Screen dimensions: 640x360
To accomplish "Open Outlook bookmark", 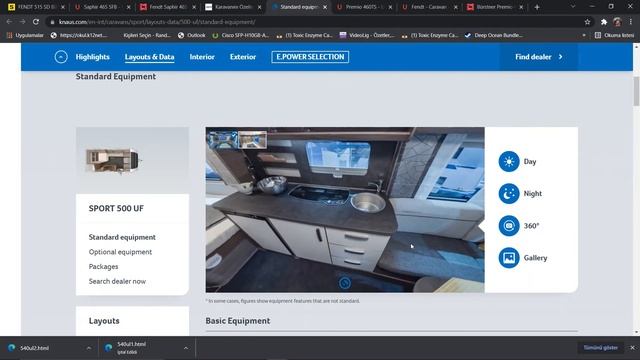I will coord(192,36).
